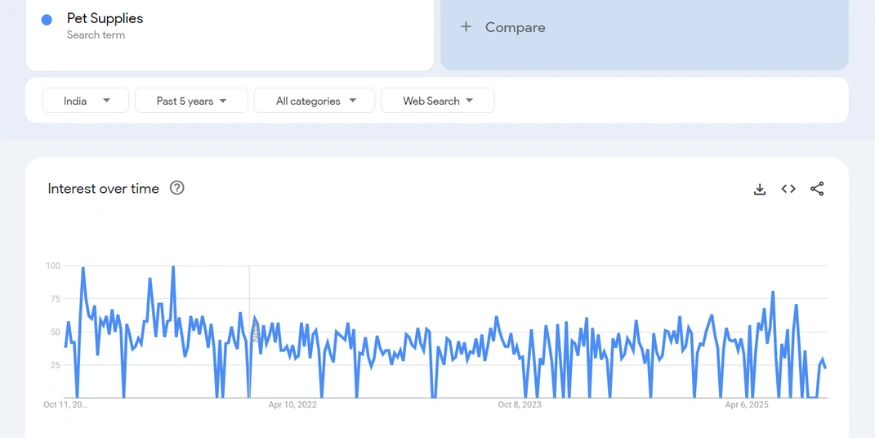Open help for Interest over time

point(177,188)
